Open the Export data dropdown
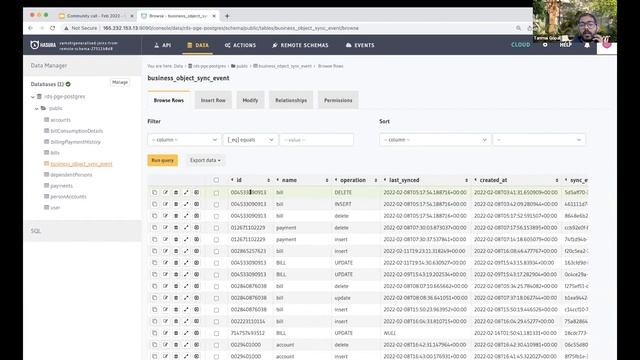This screenshot has height=360, width=640. click(205, 160)
